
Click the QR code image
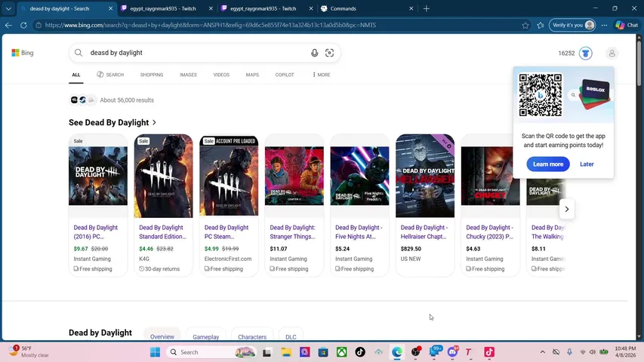click(x=540, y=95)
